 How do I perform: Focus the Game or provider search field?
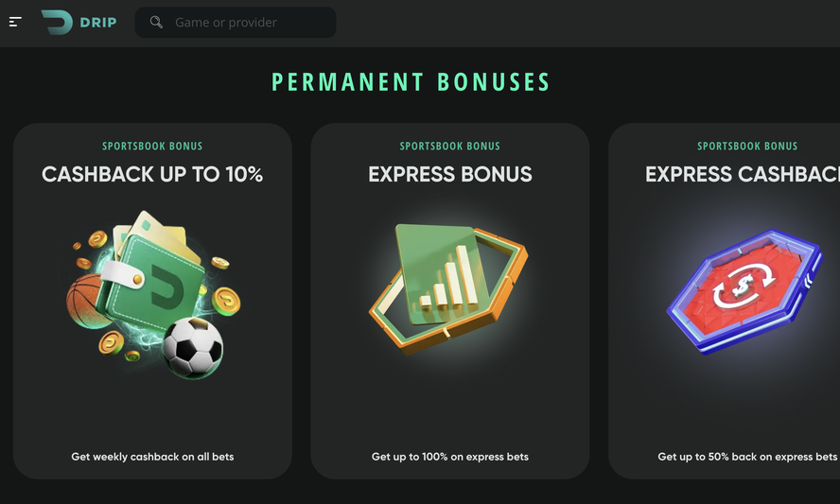pyautogui.click(x=236, y=23)
